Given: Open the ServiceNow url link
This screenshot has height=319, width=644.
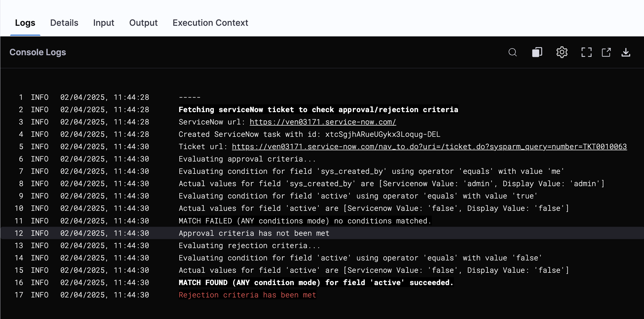Looking at the screenshot, I should 323,122.
